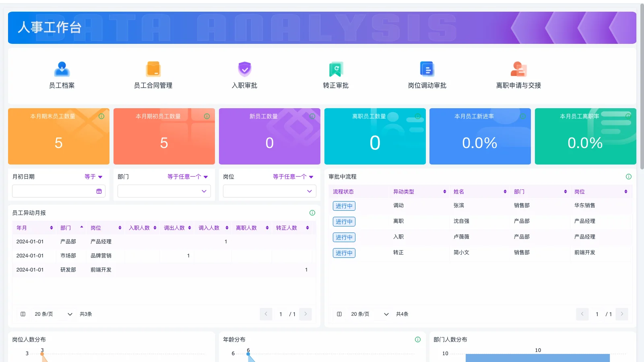Click the calendar icon in 月初日期 field
The image size is (644, 362).
point(99,191)
